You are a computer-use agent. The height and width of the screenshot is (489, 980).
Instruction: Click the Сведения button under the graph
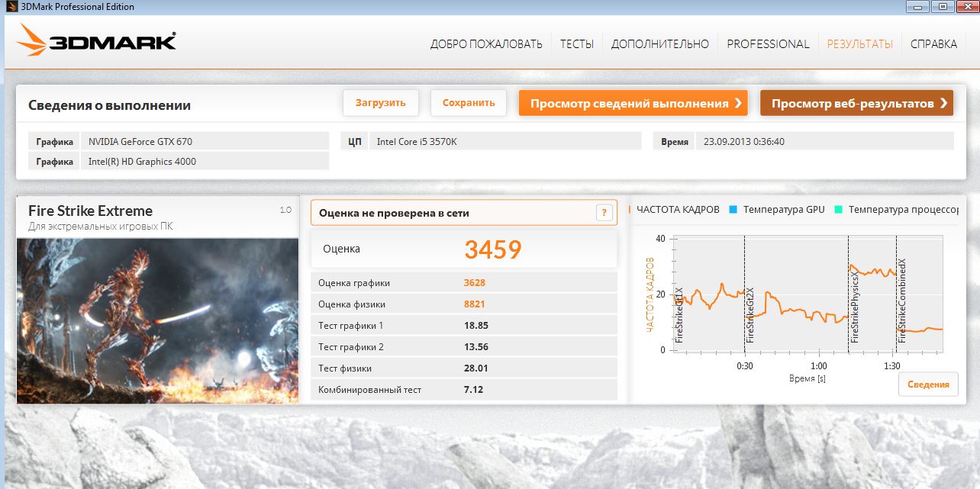pos(927,384)
